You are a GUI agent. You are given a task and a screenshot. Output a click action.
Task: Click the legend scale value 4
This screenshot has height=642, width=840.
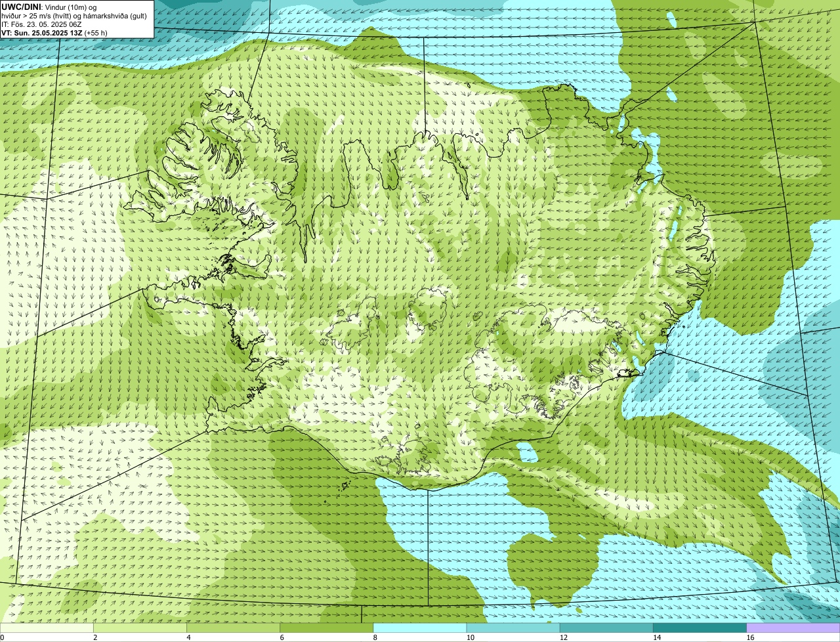[188, 637]
